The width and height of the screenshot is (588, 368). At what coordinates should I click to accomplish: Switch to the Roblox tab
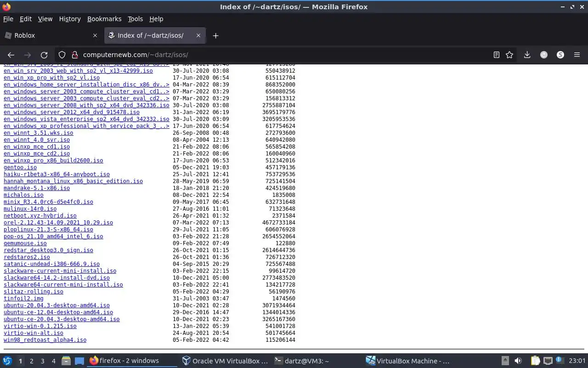click(x=51, y=35)
